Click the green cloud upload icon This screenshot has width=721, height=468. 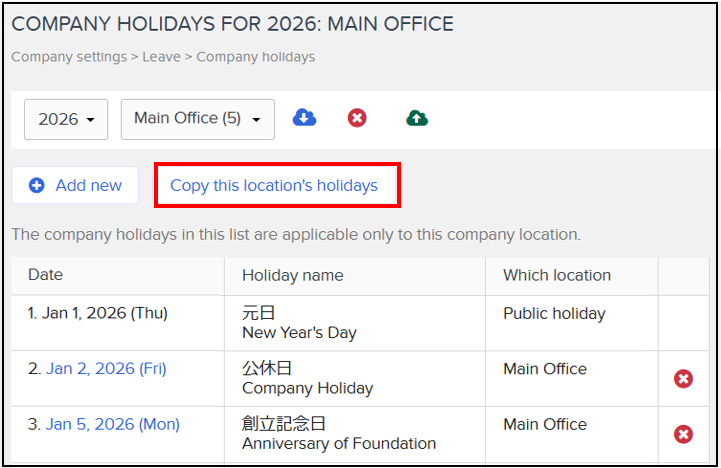[x=417, y=118]
